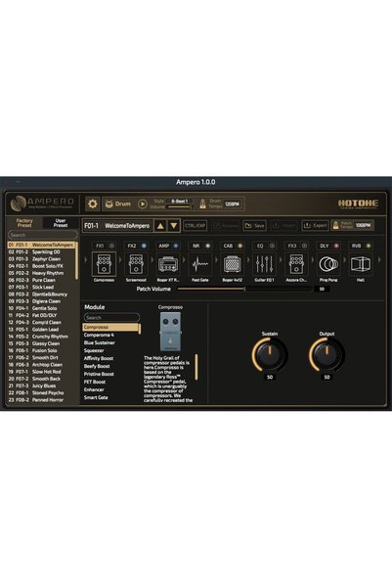Select Squeezer in module list
Image resolution: width=392 pixels, height=588 pixels.
(94, 350)
